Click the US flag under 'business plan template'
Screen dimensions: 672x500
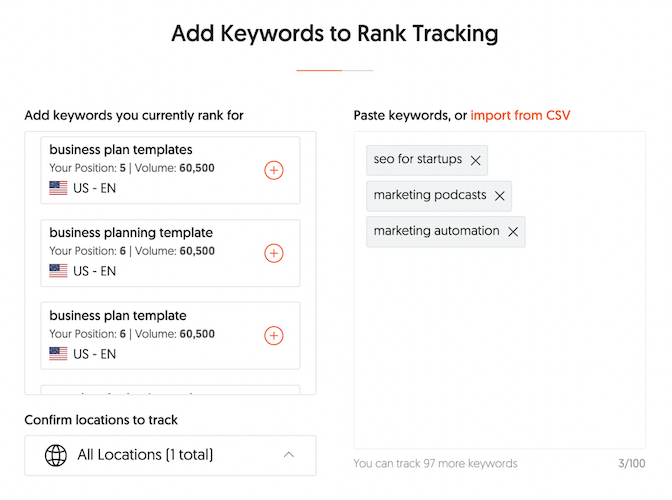coord(58,353)
